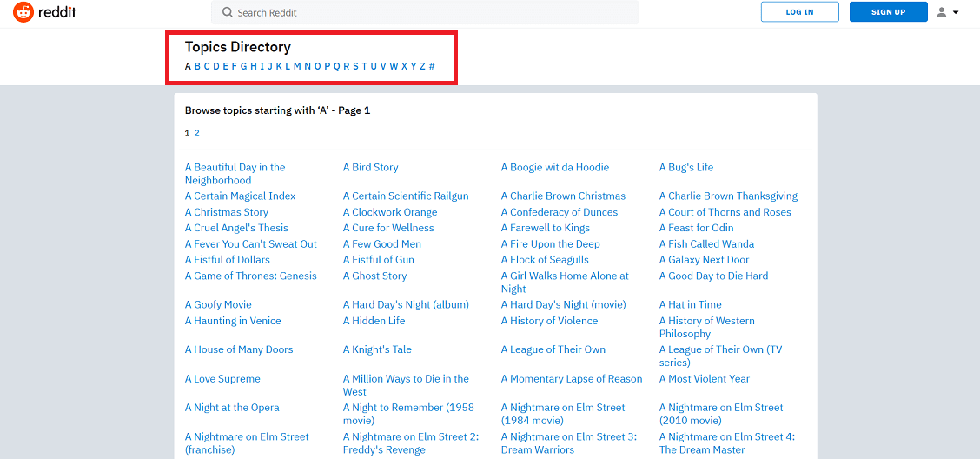
Task: Open the user account dropdown menu
Action: pyautogui.click(x=948, y=12)
